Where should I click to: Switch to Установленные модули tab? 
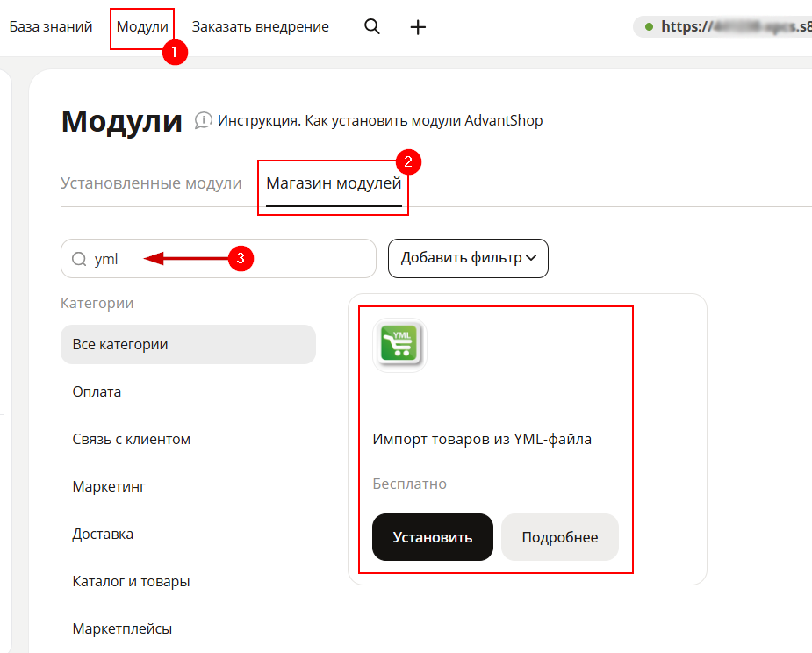click(151, 183)
